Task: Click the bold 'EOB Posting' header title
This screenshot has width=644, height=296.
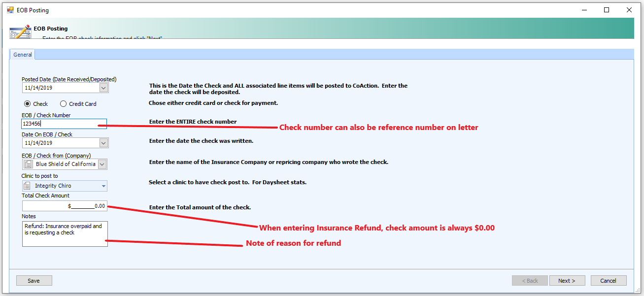Action: [51, 29]
